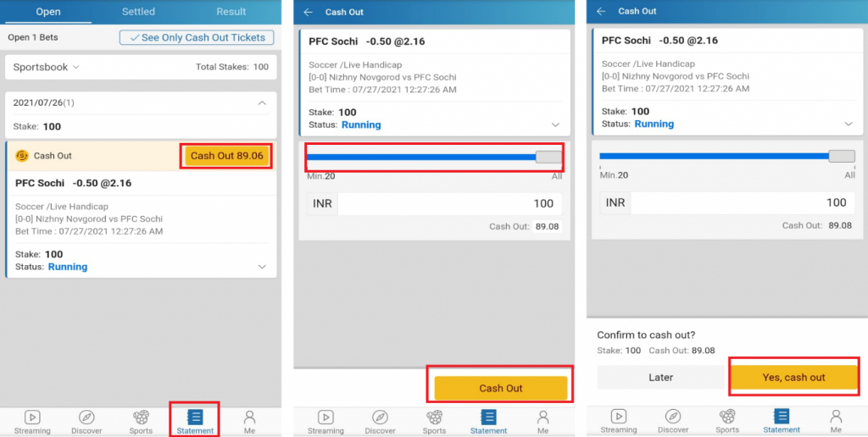Click Total Stakes: 100 text
868x437 pixels.
232,67
